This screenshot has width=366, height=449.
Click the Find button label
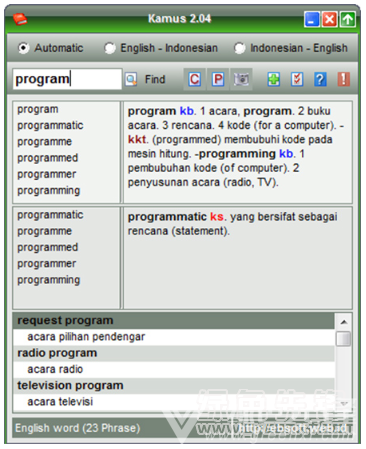pos(155,79)
